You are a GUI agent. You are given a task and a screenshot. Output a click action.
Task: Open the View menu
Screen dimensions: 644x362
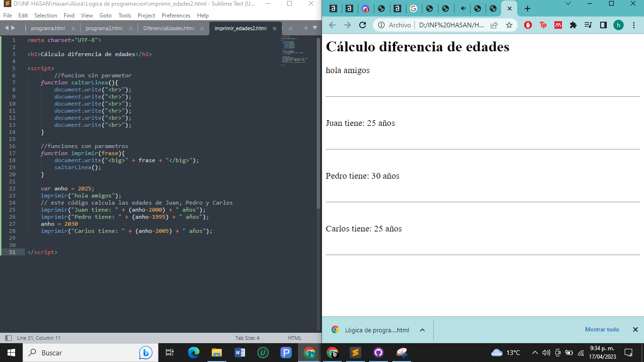[87, 15]
